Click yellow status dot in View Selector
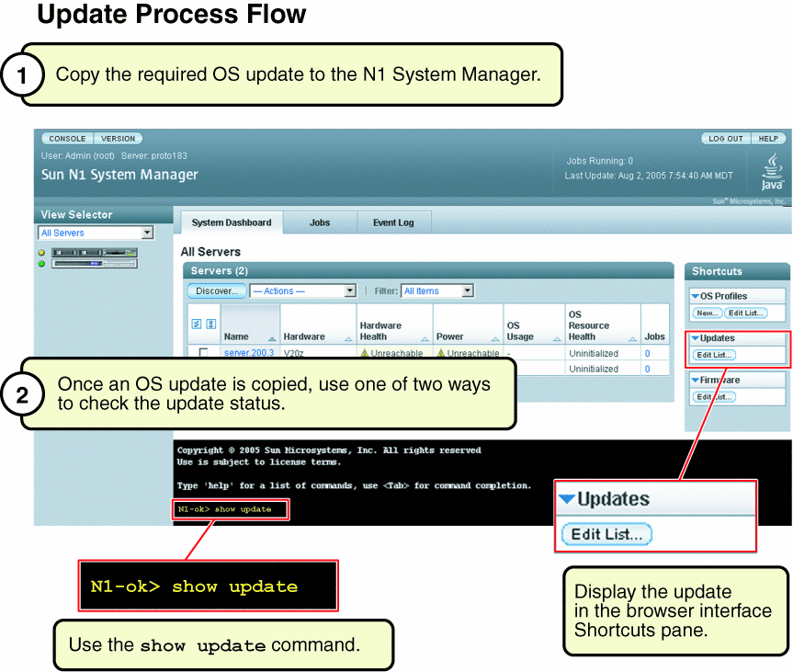The height and width of the screenshot is (672, 793). [x=41, y=253]
